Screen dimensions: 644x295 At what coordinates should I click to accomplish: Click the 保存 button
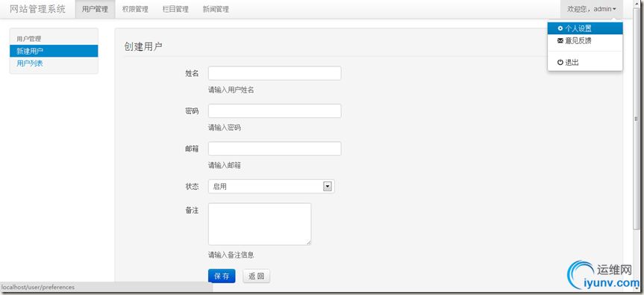[222, 276]
